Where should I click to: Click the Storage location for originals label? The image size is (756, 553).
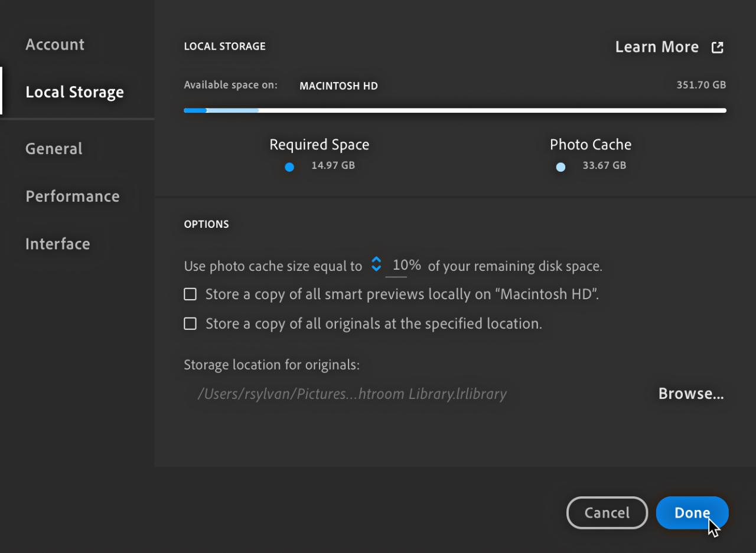(x=272, y=365)
